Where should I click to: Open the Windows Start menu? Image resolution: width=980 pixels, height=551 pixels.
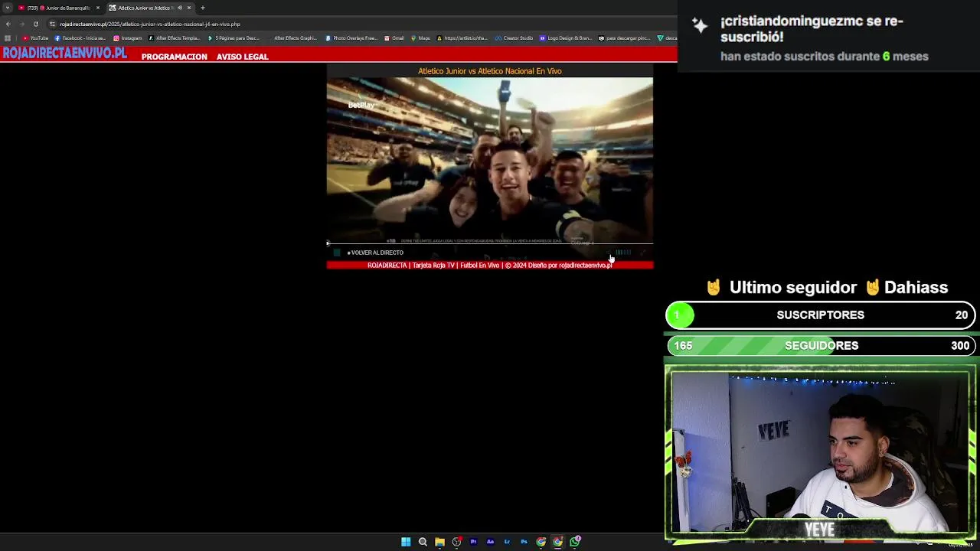coord(406,542)
